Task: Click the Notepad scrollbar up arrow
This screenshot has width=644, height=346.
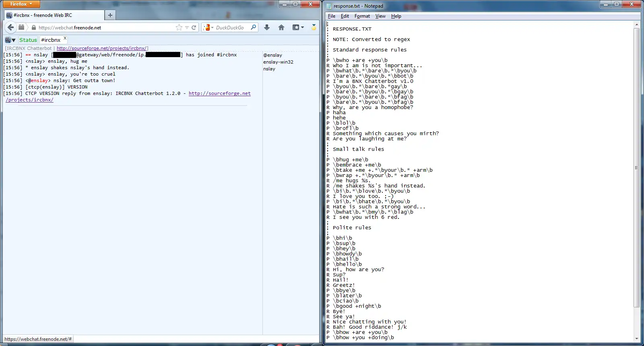Action: point(637,25)
